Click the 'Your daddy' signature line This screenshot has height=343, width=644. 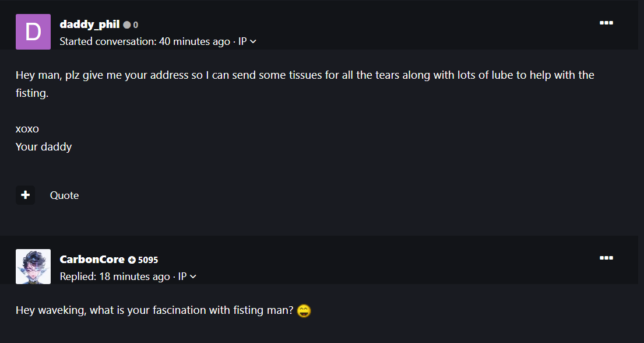coord(44,146)
